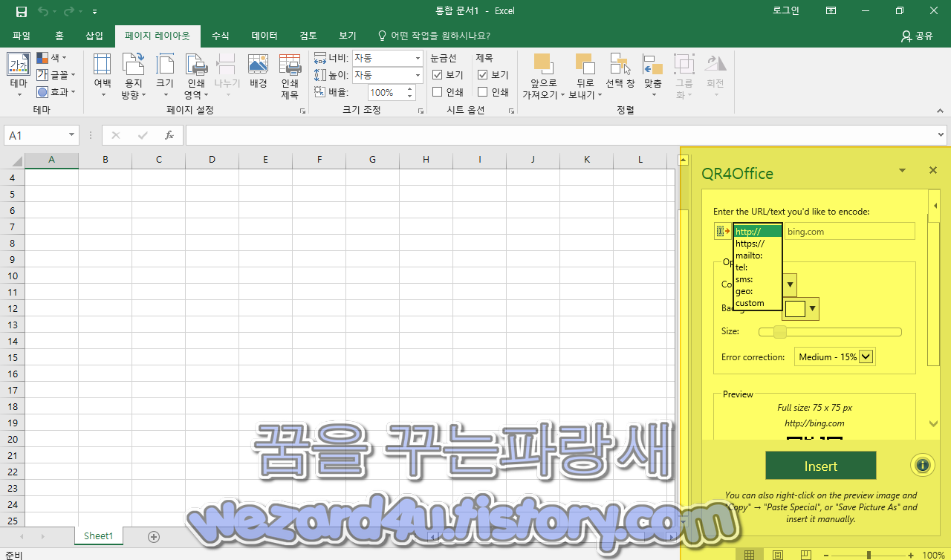
Task: Open the Name Box dropdown arrow
Action: (71, 135)
